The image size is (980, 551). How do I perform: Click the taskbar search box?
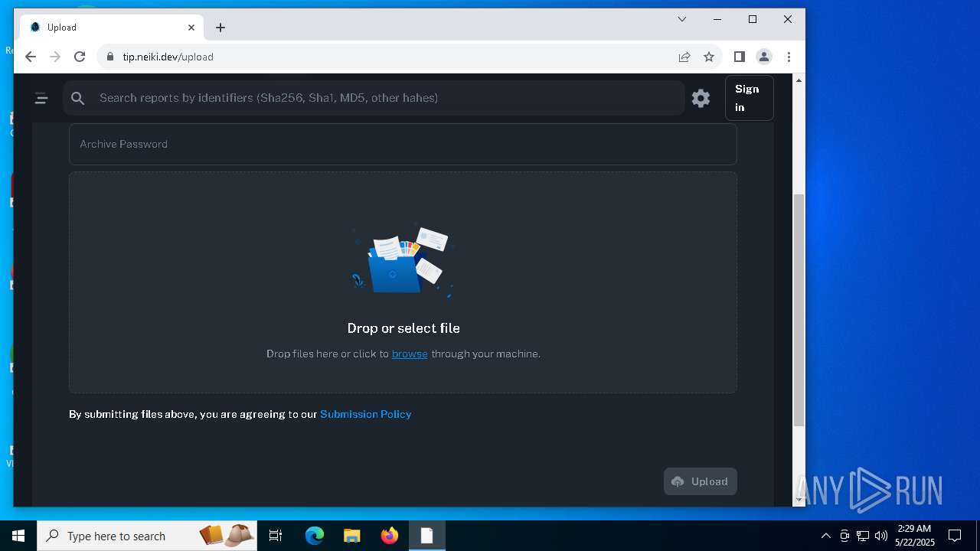147,536
